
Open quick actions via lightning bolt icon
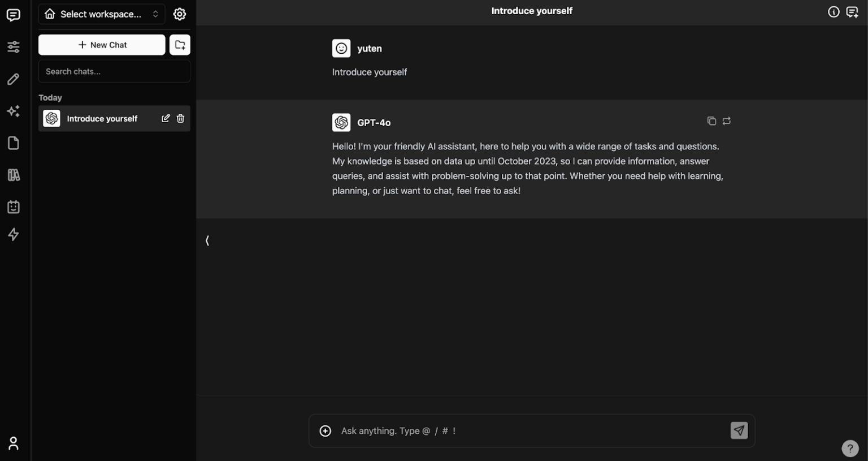(13, 234)
